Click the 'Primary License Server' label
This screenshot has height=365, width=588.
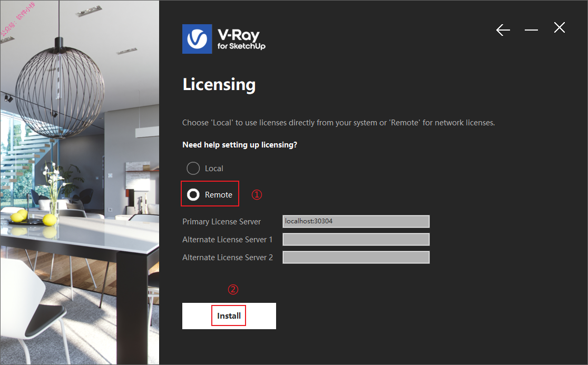(x=221, y=221)
